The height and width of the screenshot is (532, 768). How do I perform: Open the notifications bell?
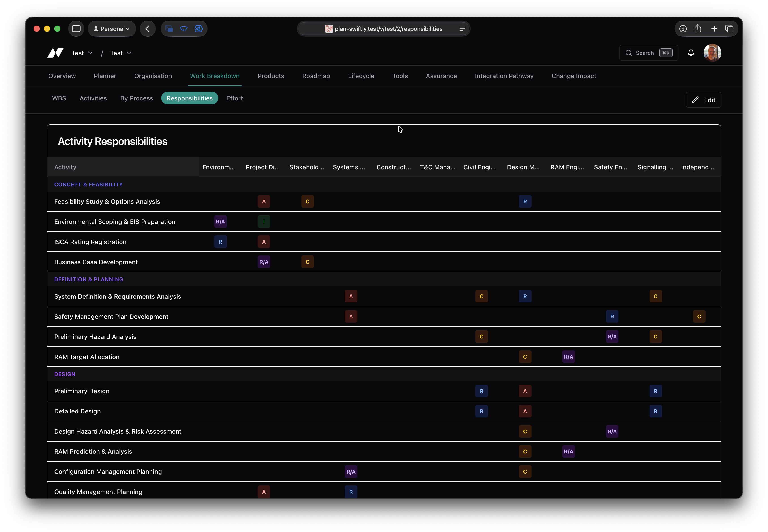(691, 53)
